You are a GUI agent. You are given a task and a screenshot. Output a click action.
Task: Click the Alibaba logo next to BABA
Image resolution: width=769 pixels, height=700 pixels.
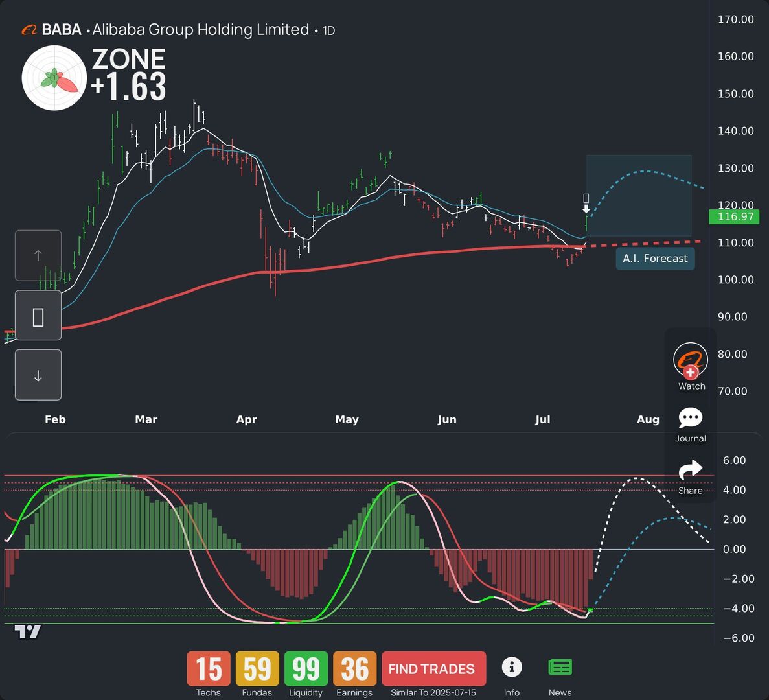point(29,30)
